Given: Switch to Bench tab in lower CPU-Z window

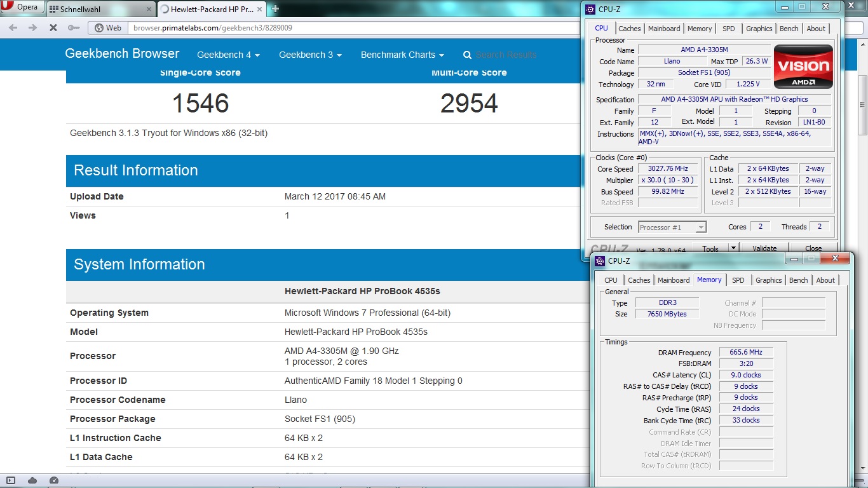Looking at the screenshot, I should [799, 280].
